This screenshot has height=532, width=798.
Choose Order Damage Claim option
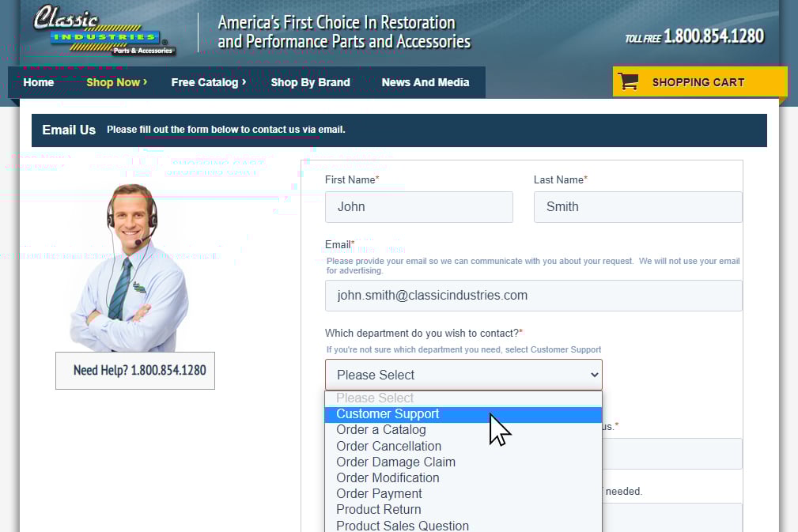click(463, 462)
